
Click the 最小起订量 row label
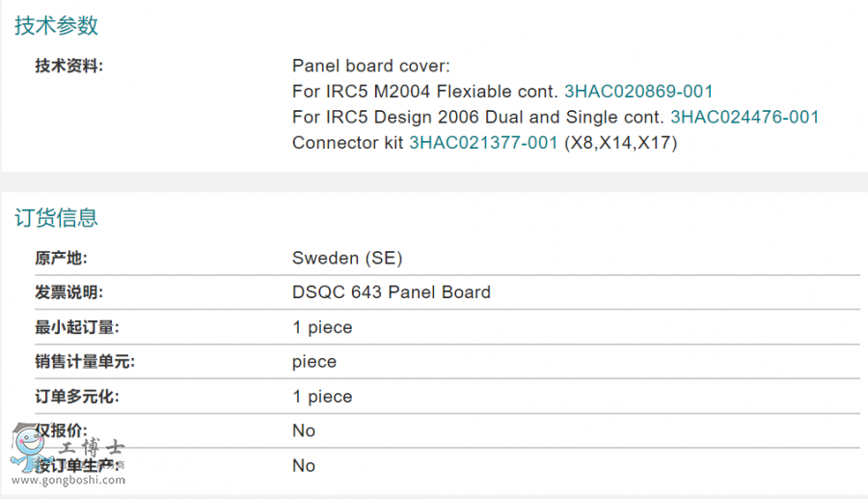point(77,327)
